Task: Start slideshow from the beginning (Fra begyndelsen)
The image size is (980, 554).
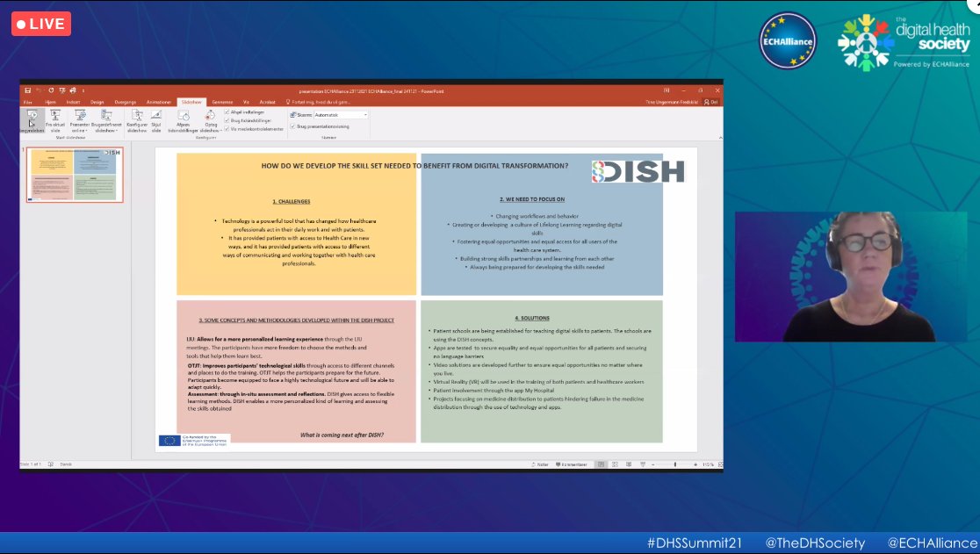Action: (x=32, y=120)
